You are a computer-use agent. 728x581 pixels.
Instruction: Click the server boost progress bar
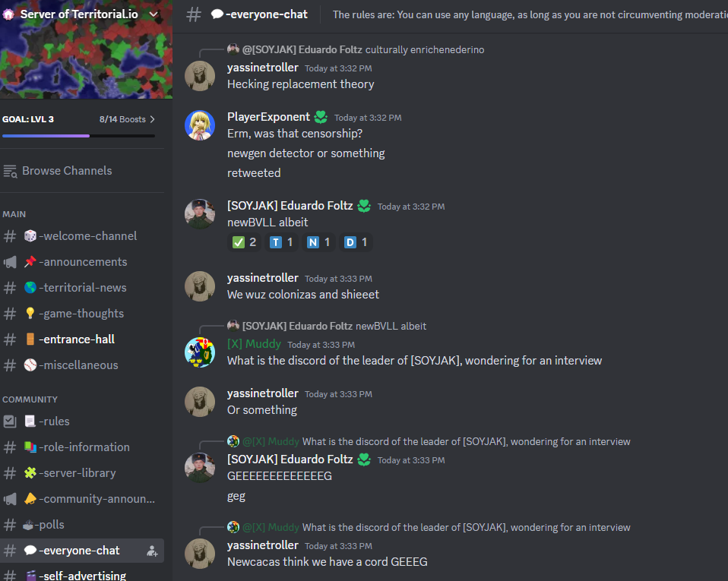tap(78, 136)
